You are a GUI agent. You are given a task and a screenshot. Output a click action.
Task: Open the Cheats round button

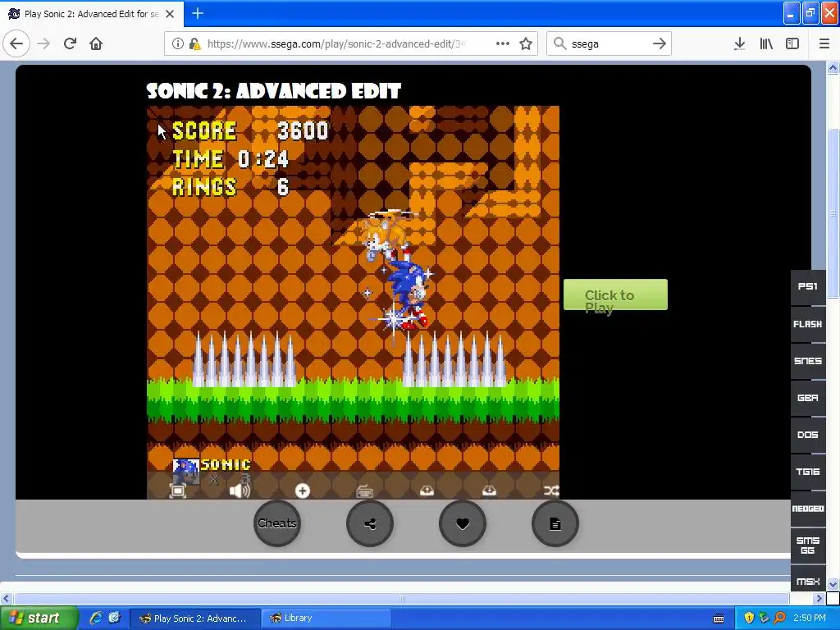(x=277, y=523)
